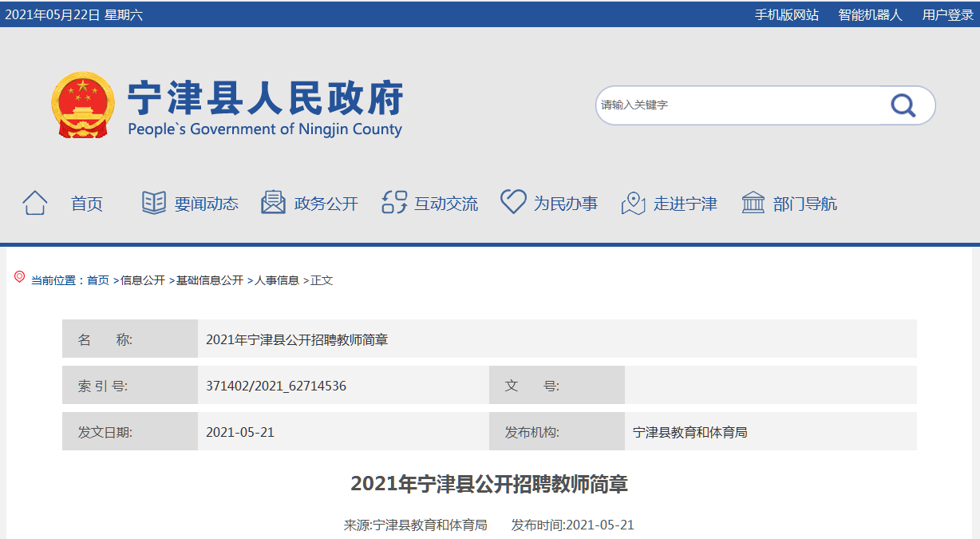Click the search magnifier icon
The height and width of the screenshot is (539, 980).
click(903, 105)
